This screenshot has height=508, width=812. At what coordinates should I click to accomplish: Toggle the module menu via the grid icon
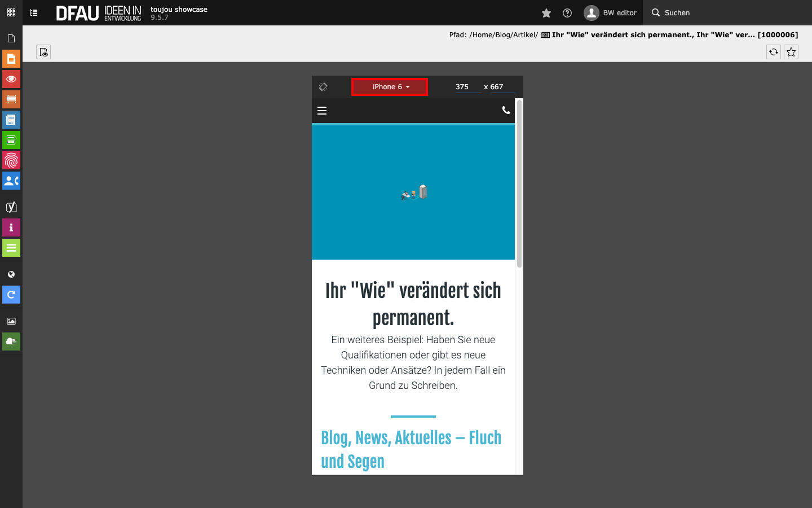coord(11,12)
